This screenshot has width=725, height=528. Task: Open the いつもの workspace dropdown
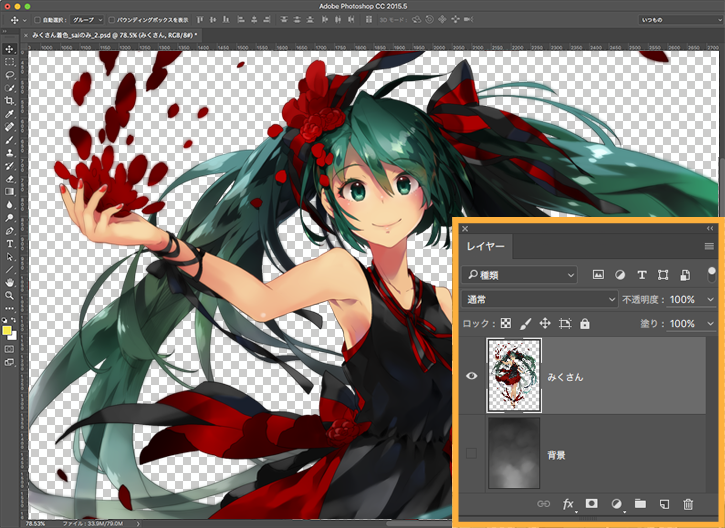point(681,20)
